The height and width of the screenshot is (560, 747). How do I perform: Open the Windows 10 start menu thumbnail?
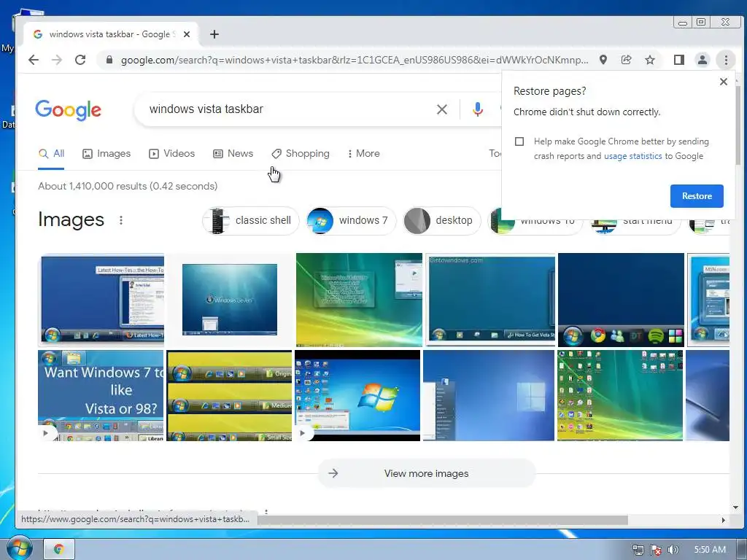click(489, 396)
